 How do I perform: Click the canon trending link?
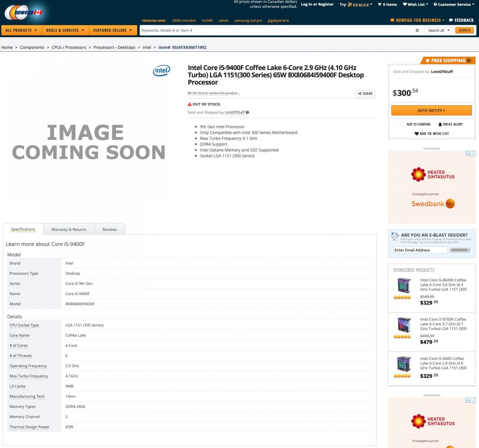[223, 21]
